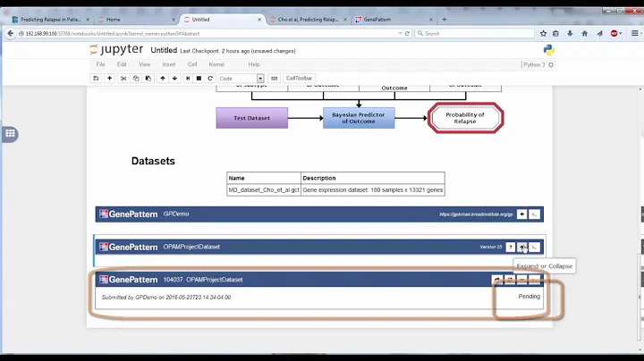This screenshot has width=644, height=361.
Task: Close the Untitled browser tab
Action: pyautogui.click(x=259, y=20)
